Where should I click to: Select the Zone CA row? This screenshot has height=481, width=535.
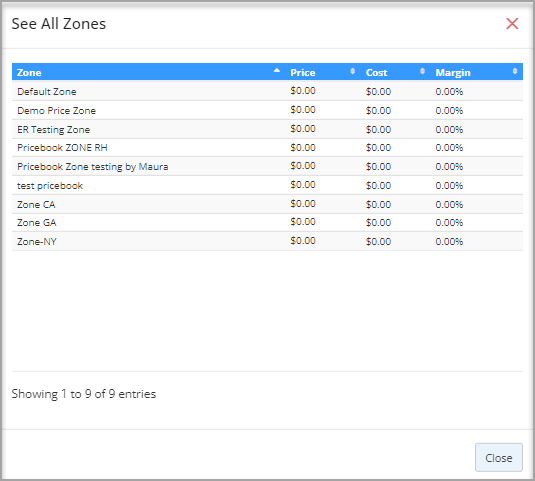point(267,204)
